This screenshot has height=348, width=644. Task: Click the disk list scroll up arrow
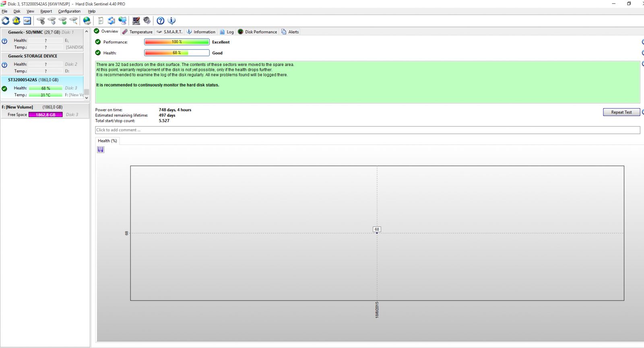[87, 31]
